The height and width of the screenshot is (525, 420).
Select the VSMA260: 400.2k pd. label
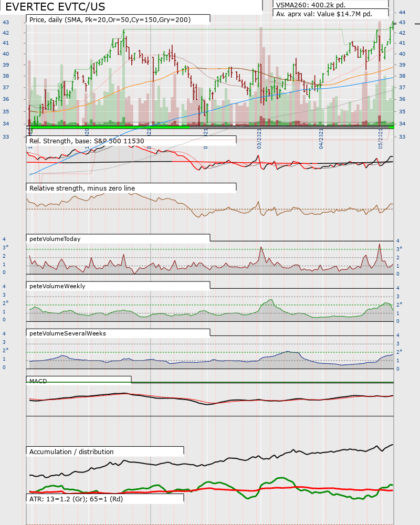pyautogui.click(x=310, y=5)
